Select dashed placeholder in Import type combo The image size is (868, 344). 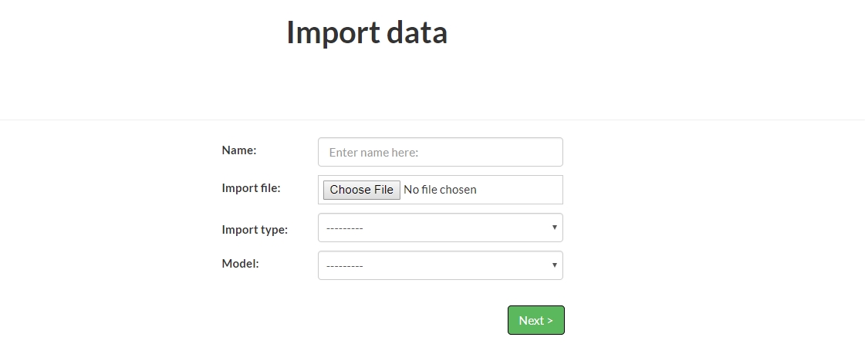point(344,228)
